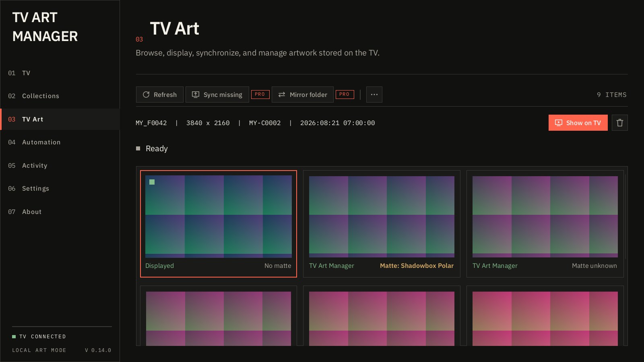This screenshot has width=644, height=362.
Task: Open the About page
Action: pos(60,212)
